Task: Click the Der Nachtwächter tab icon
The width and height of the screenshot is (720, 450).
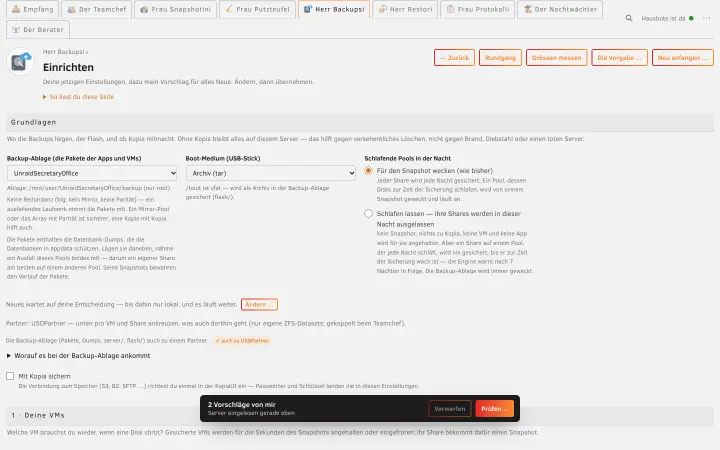Action: point(527,9)
